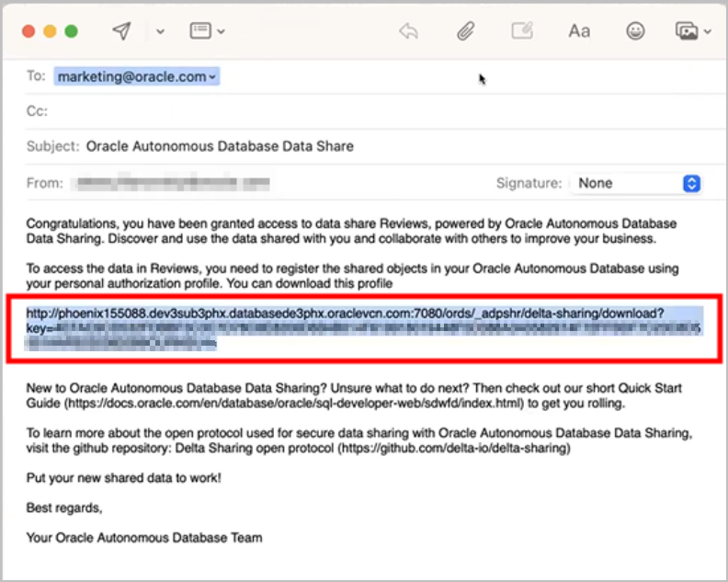Click the yellow minimize window button
728x582 pixels.
tap(51, 31)
